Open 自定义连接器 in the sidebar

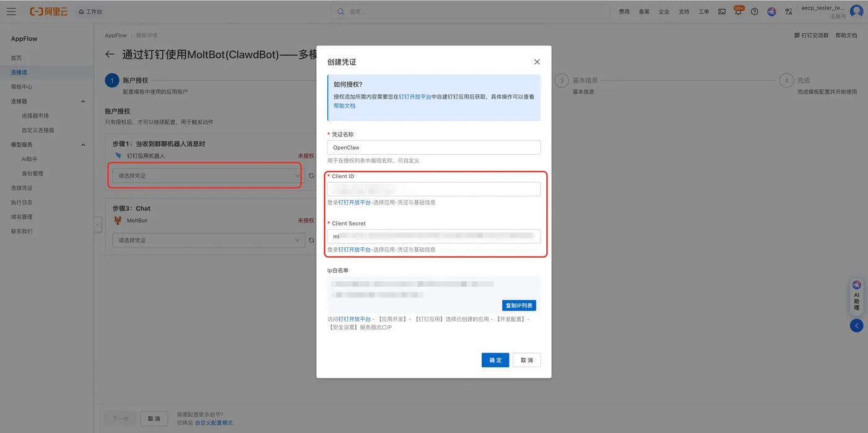click(x=38, y=130)
